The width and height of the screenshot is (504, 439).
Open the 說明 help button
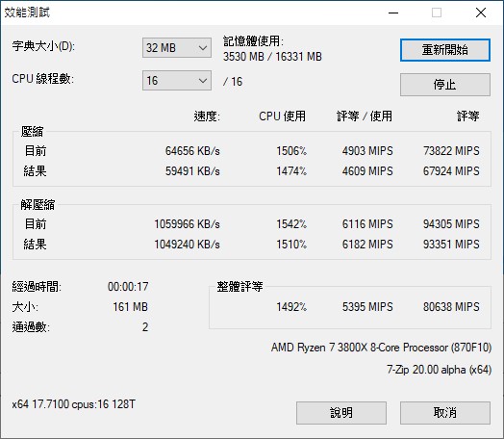341,413
